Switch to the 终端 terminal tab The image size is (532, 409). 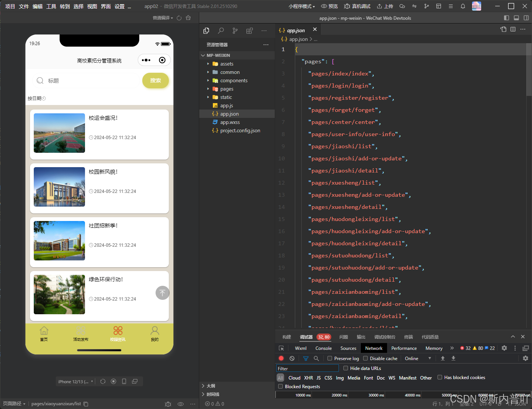click(x=409, y=337)
